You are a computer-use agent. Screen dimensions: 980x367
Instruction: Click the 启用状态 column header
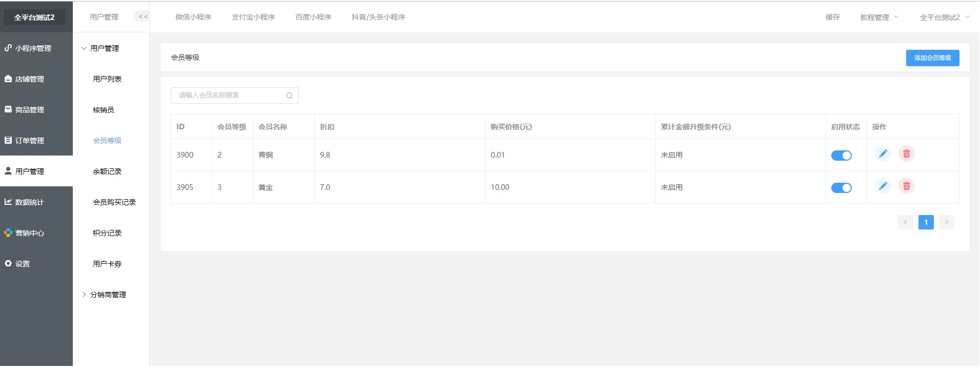tap(846, 127)
